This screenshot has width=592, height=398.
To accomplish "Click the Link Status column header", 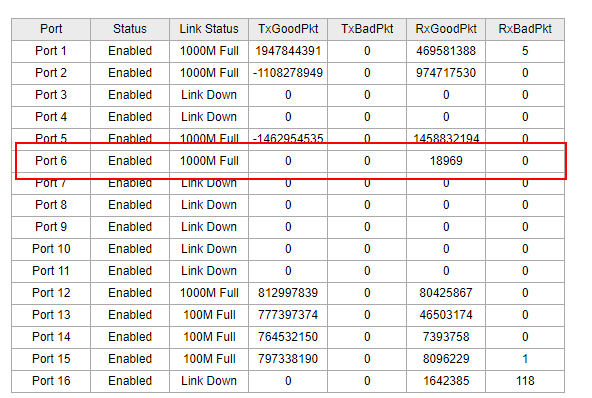I will pos(209,29).
